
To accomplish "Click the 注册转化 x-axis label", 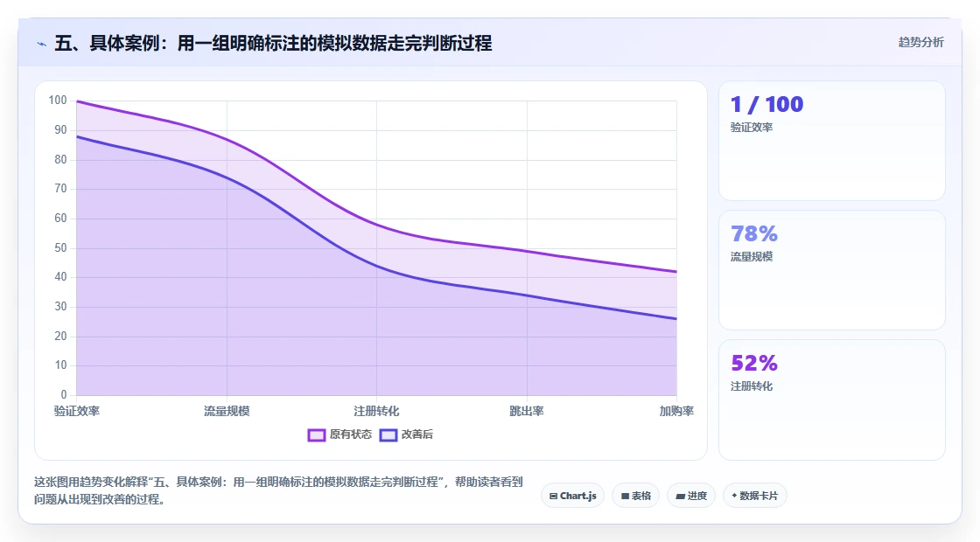I will click(x=376, y=411).
